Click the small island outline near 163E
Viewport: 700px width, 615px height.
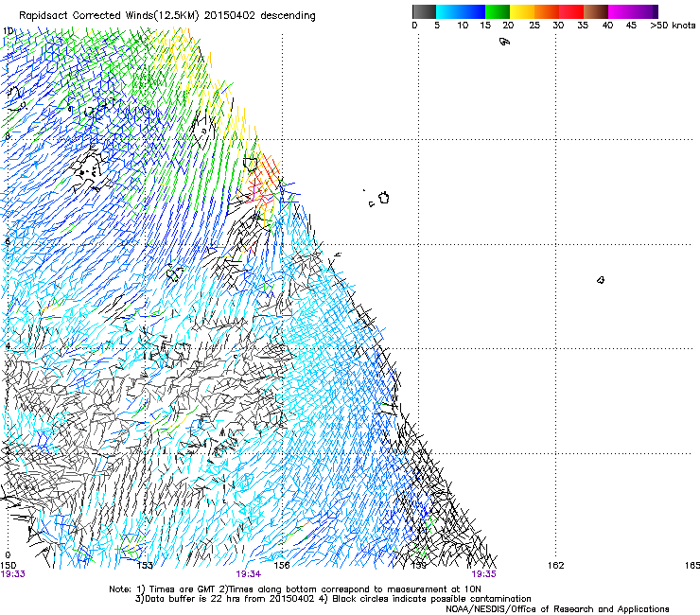pyautogui.click(x=601, y=280)
